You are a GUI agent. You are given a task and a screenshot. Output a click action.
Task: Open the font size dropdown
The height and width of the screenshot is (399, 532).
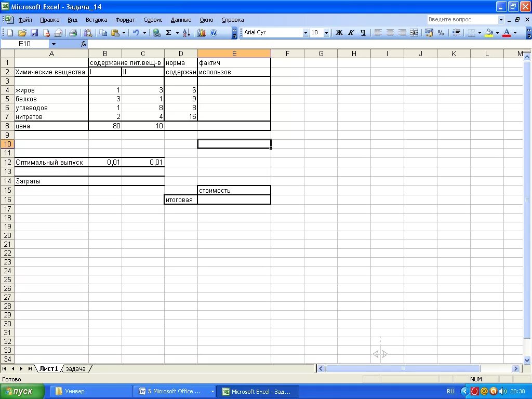coord(326,33)
